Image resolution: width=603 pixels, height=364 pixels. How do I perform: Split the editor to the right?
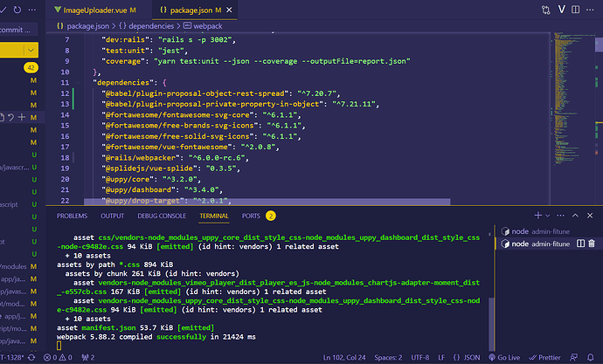pos(575,10)
